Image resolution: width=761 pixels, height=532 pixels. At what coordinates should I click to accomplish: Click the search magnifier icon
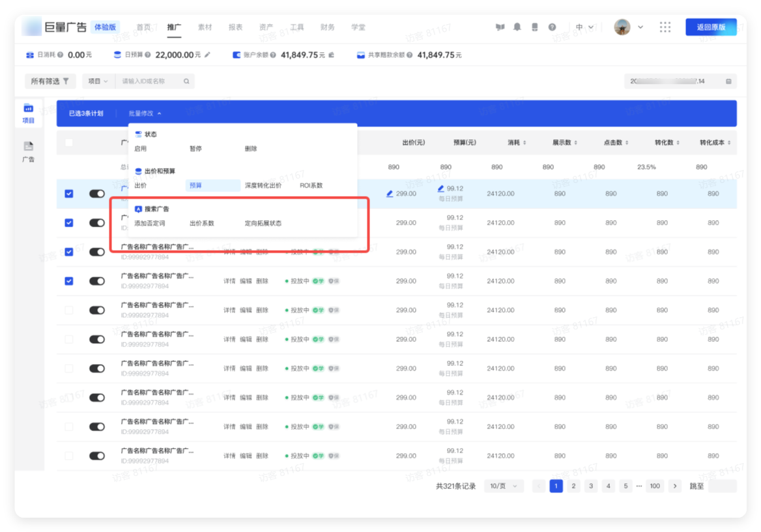[x=186, y=81]
